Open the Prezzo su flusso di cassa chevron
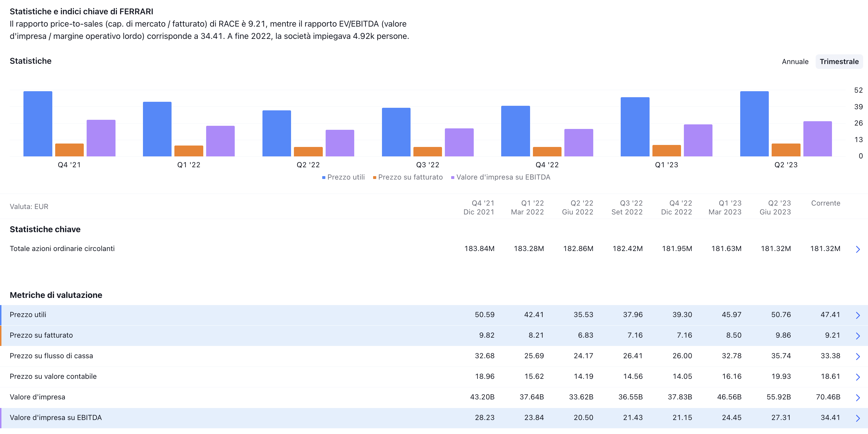 pyautogui.click(x=857, y=356)
